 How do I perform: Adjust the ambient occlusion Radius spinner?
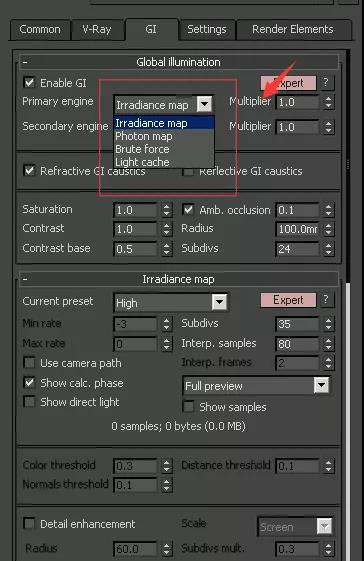[x=329, y=229]
